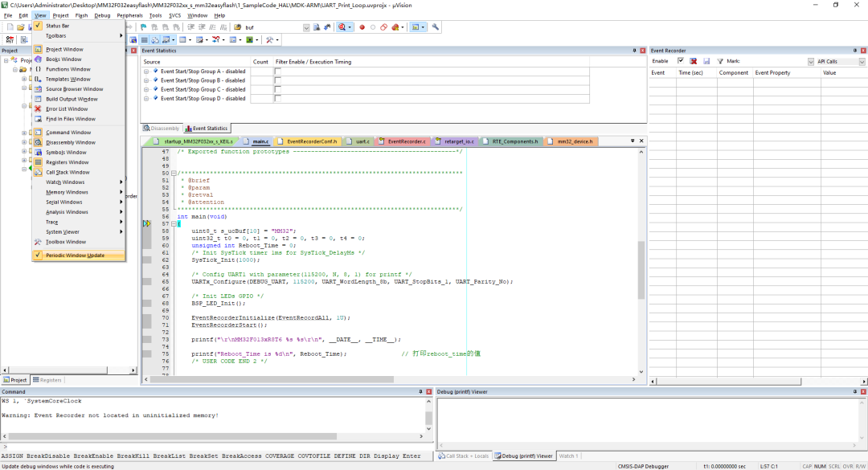
Task: Toggle Call Stack window toolbar icon
Action: click(x=155, y=40)
